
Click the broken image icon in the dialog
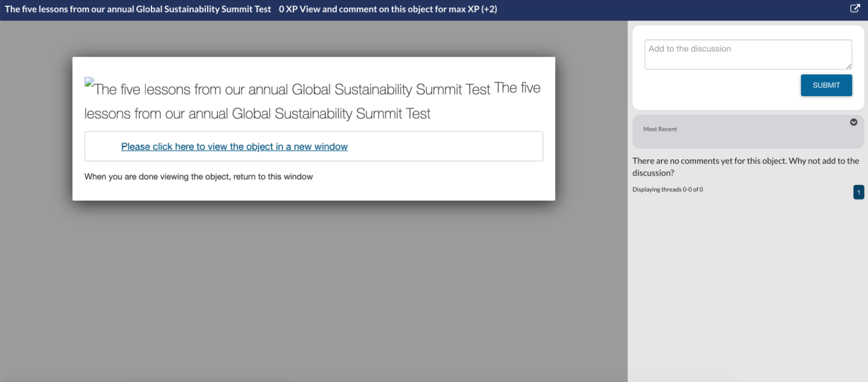89,83
